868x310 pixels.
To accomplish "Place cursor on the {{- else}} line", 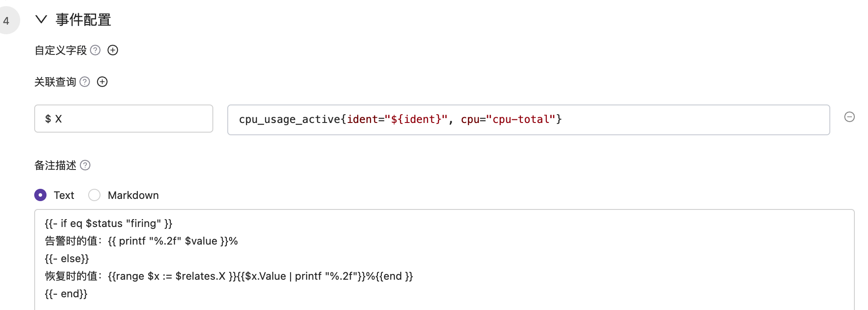I will coord(67,259).
